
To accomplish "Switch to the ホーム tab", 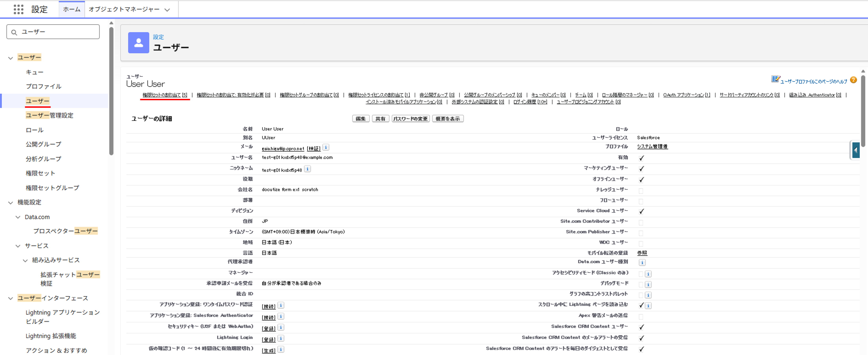I will coord(71,9).
